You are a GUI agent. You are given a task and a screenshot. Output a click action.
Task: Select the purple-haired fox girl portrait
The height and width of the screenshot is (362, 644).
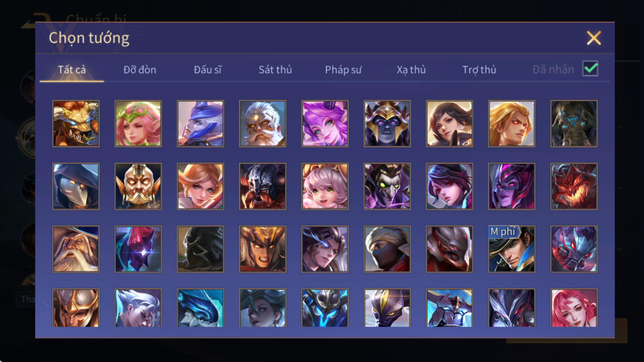point(325,124)
